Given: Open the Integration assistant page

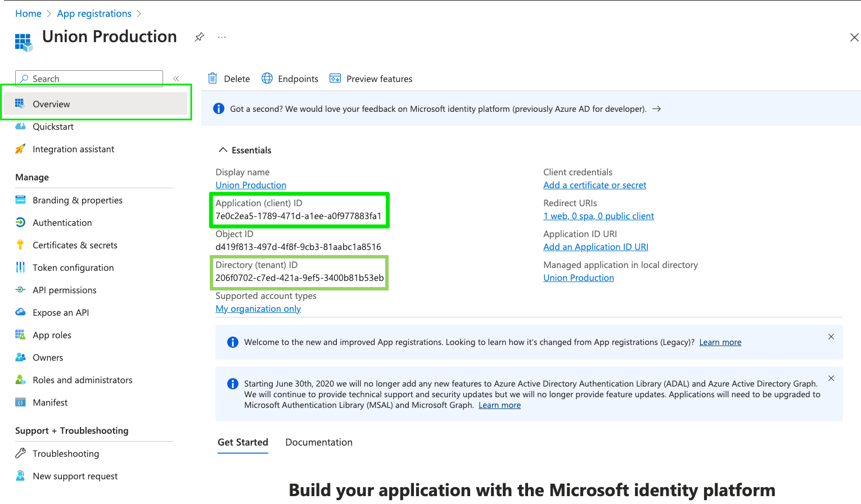Looking at the screenshot, I should pos(73,149).
